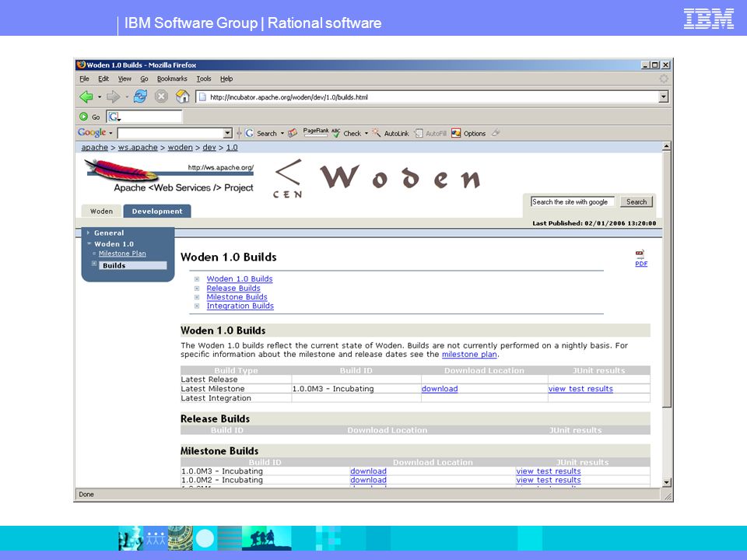Switch to the Woden tab
Viewport: 747px width, 560px height.
101,211
